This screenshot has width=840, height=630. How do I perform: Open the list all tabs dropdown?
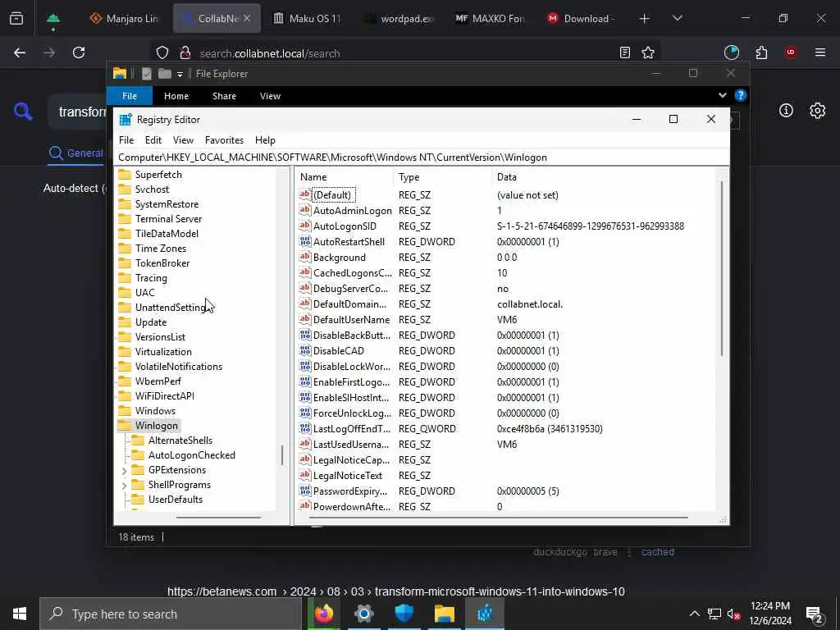(677, 18)
